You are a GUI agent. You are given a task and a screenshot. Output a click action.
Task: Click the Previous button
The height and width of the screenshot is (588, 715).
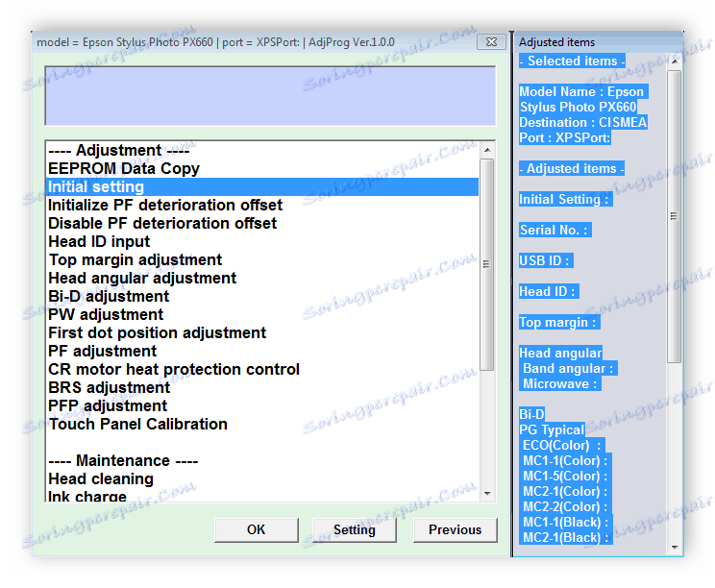pos(455,529)
